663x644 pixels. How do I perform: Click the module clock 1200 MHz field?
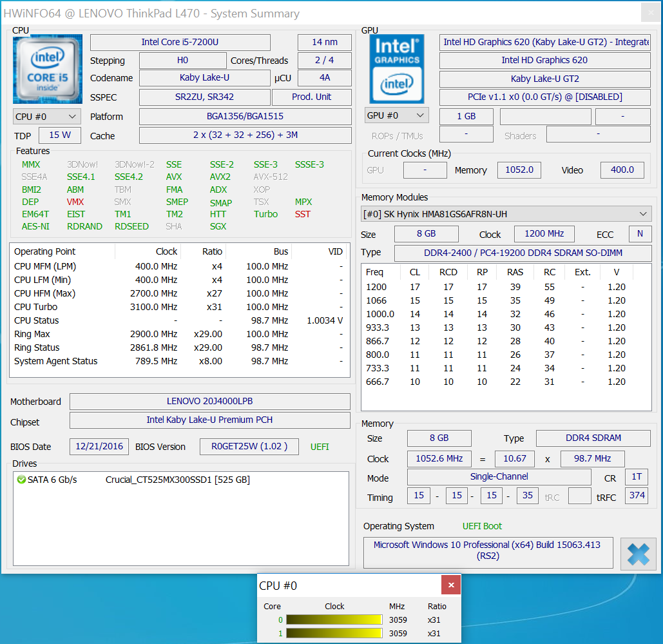[x=544, y=234]
